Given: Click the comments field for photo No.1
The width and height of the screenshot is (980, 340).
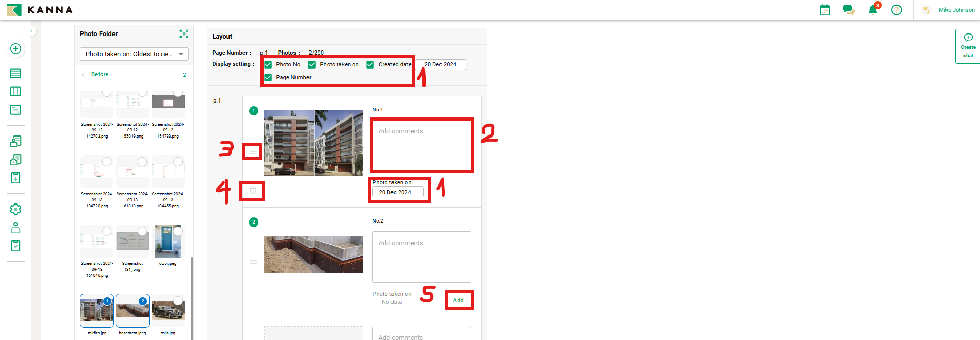Looking at the screenshot, I should coord(421,145).
